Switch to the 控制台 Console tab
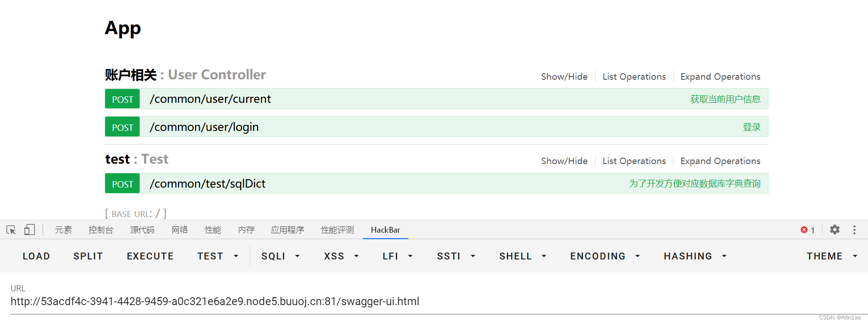This screenshot has width=868, height=324. click(x=100, y=230)
